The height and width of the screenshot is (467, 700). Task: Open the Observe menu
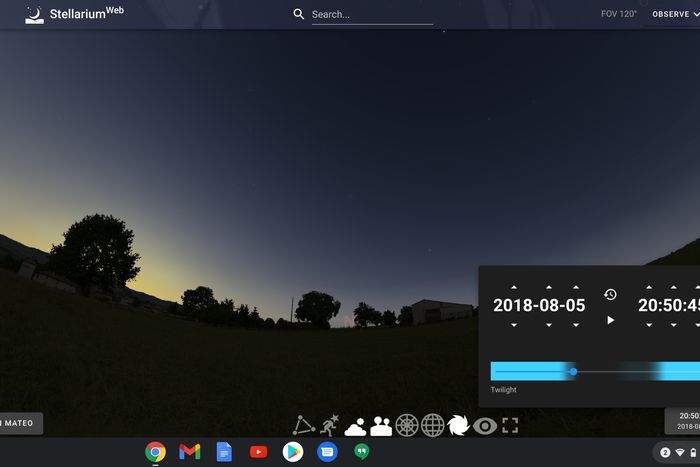tap(670, 15)
